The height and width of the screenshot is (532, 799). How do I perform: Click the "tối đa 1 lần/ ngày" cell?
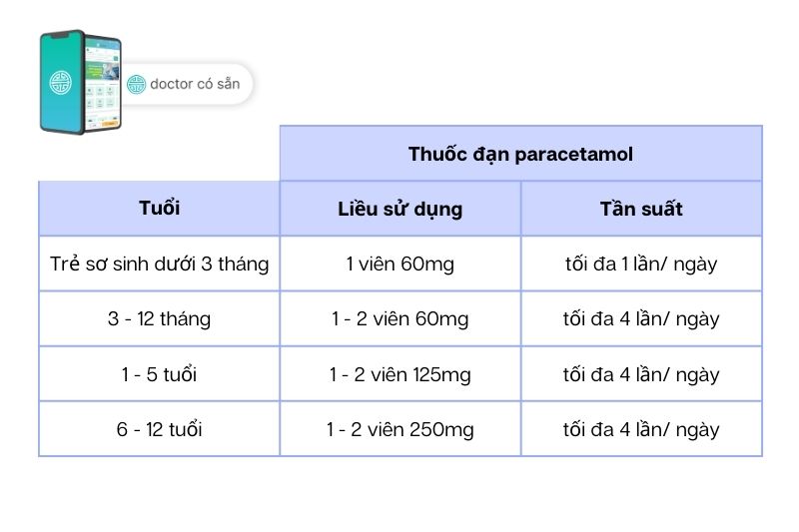(641, 265)
